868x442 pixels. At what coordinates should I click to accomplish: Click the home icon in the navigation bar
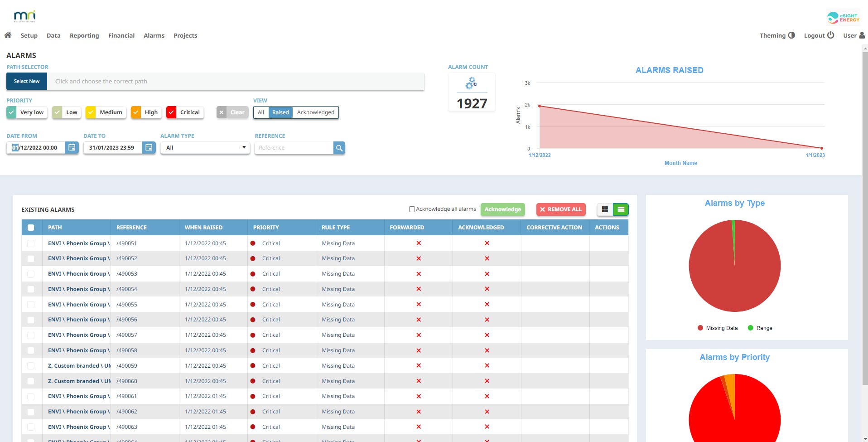coord(8,35)
